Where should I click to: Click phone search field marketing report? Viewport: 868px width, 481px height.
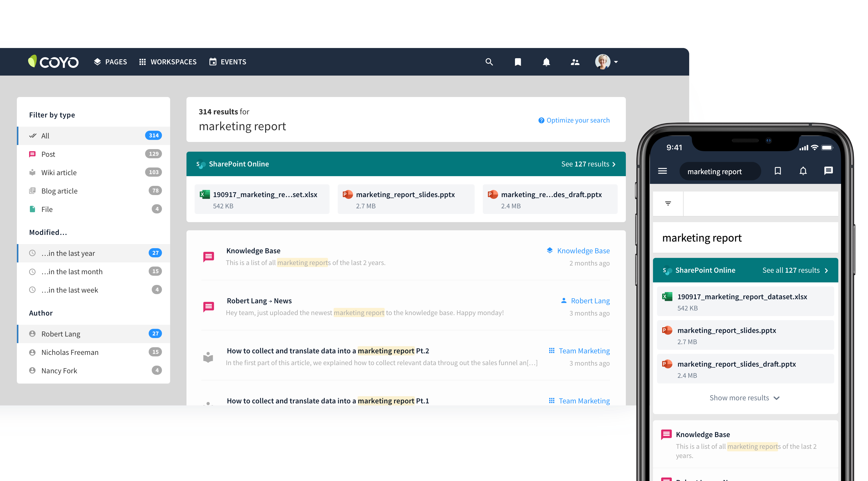coord(720,172)
